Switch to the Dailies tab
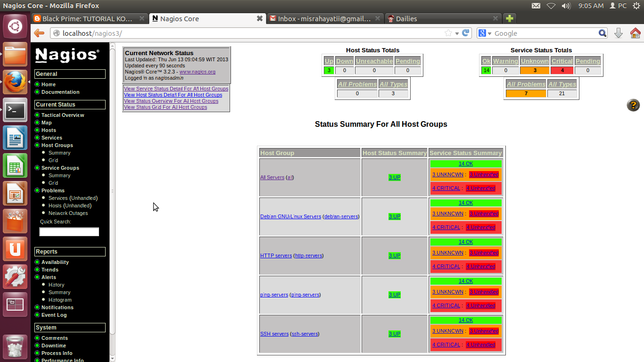Screen dimensions: 644x362 point(443,18)
